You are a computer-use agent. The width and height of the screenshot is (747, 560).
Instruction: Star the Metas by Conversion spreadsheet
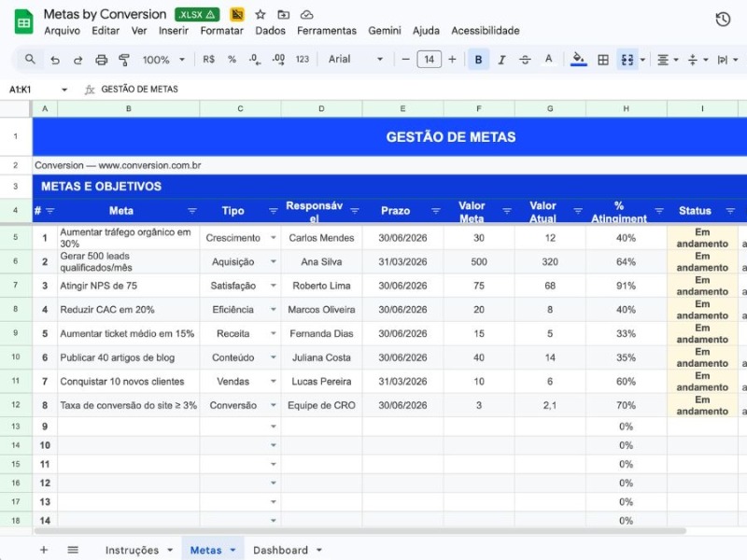[x=259, y=14]
